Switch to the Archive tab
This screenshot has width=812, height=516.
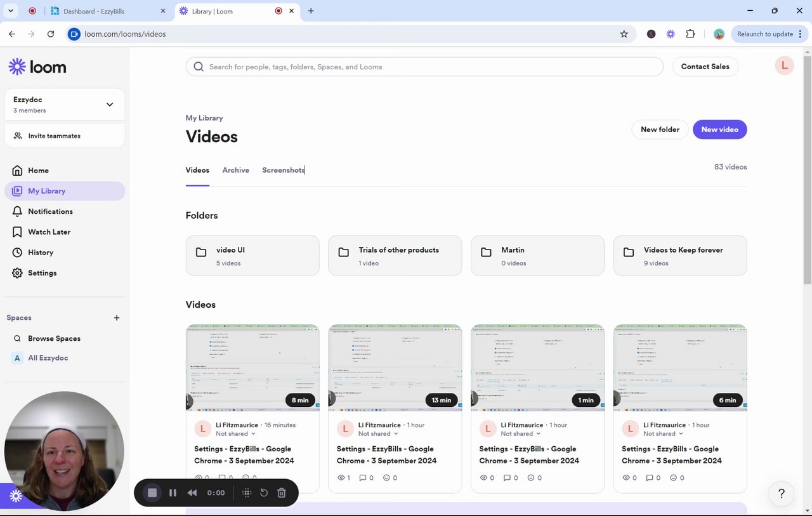pos(235,170)
